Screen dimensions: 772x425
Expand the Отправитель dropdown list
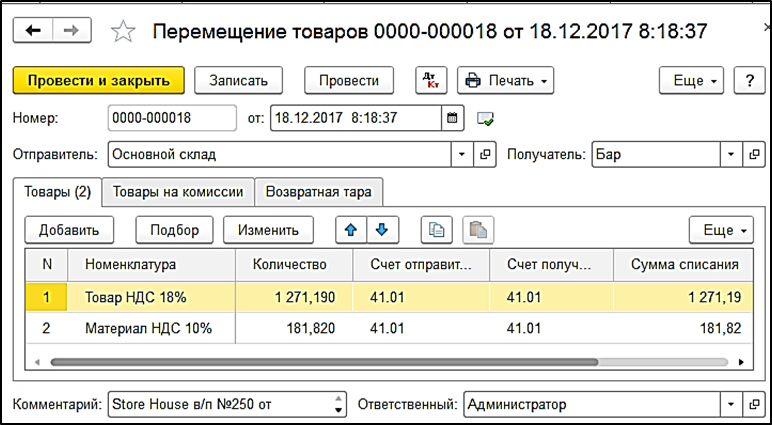[x=461, y=155]
